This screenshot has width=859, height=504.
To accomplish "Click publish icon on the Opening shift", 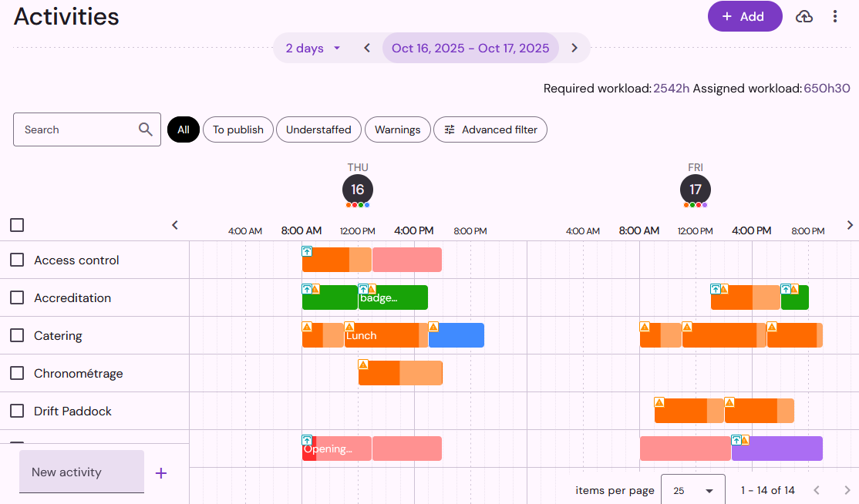I will pos(307,440).
